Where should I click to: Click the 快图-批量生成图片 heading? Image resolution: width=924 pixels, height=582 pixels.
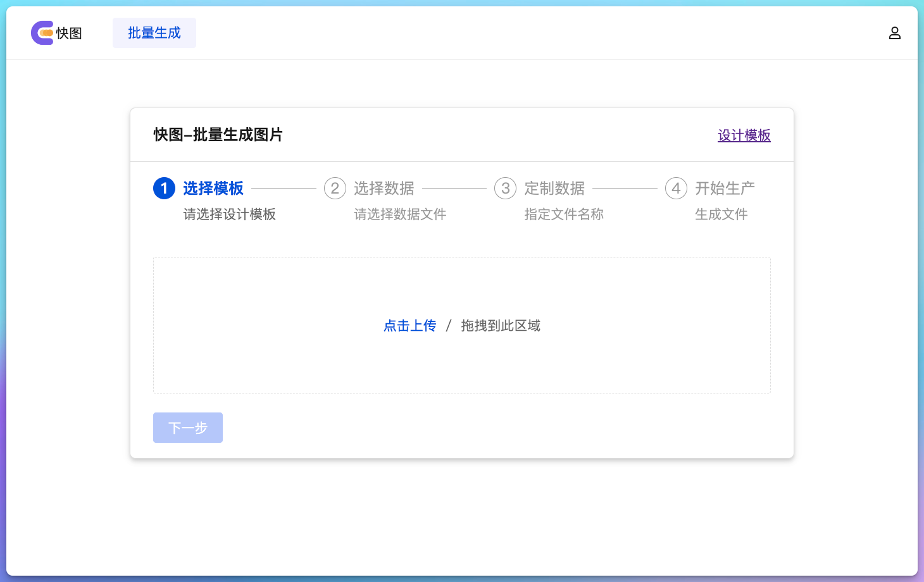point(218,135)
